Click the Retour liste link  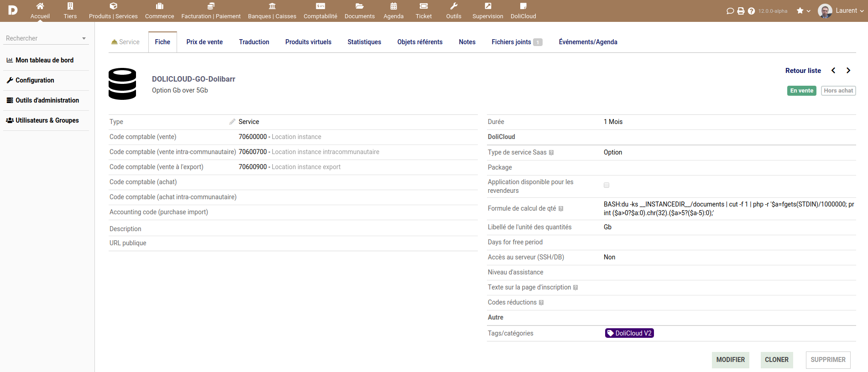803,71
